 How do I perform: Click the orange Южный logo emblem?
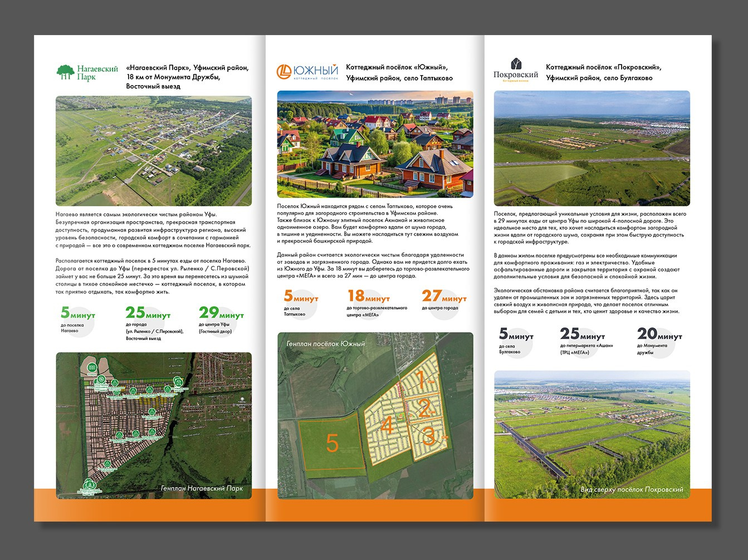[x=285, y=71]
